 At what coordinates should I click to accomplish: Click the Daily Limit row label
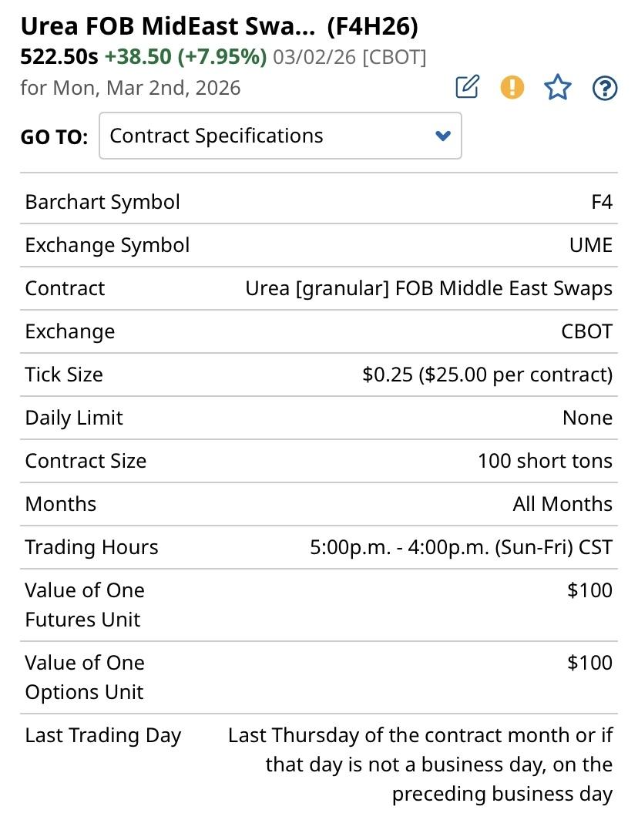[x=74, y=418]
